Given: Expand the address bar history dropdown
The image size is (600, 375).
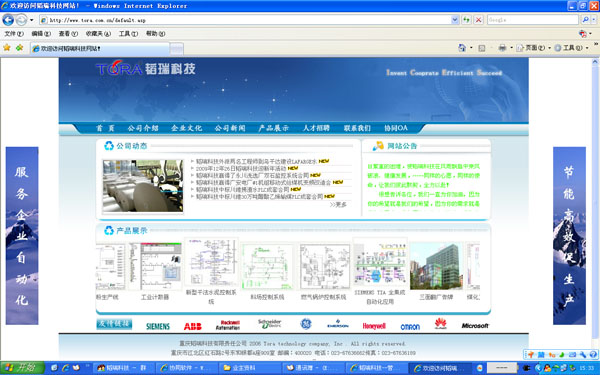Looking at the screenshot, I should coord(455,20).
